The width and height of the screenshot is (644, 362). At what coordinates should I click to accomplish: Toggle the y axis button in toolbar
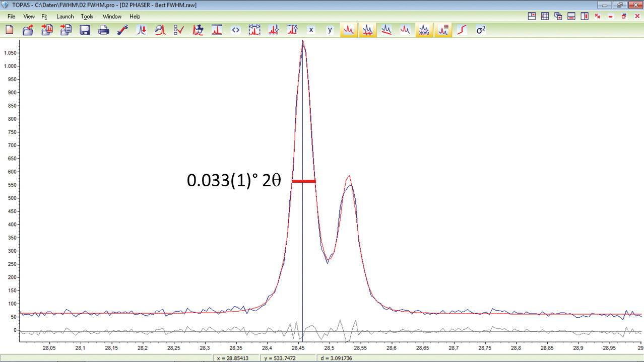click(330, 30)
